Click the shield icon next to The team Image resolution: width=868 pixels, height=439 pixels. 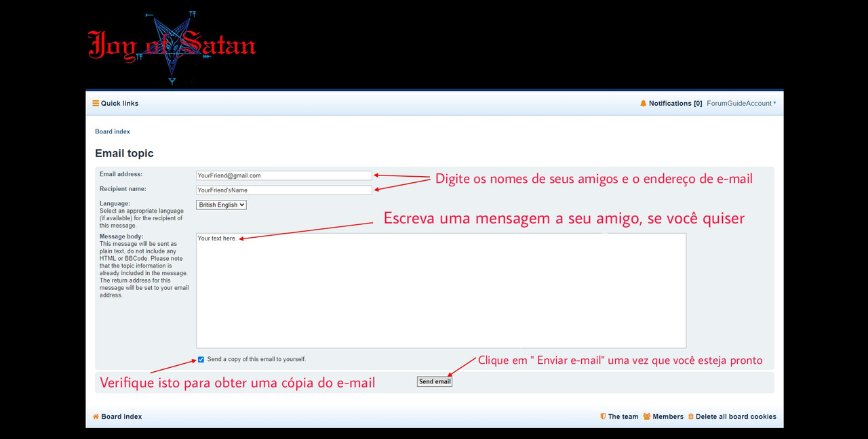pos(603,417)
